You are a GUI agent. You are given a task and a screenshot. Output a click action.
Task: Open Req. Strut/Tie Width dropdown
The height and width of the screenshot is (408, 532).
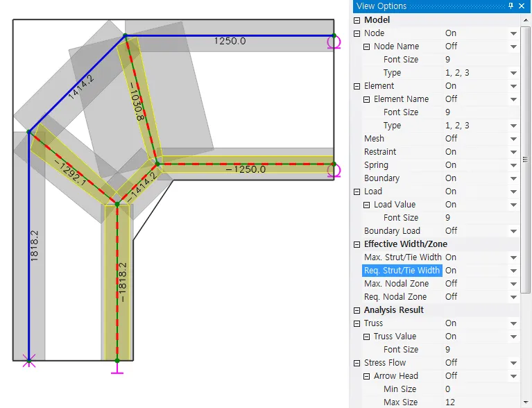(513, 271)
